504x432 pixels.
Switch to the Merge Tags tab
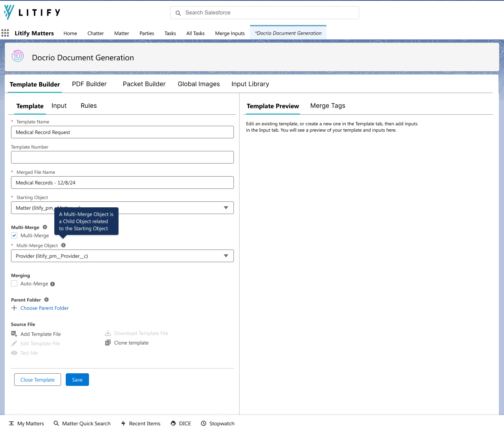(x=328, y=106)
